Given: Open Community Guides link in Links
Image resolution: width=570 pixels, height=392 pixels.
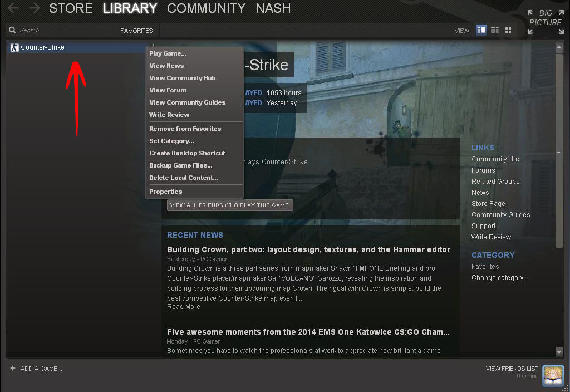Looking at the screenshot, I should [x=501, y=215].
